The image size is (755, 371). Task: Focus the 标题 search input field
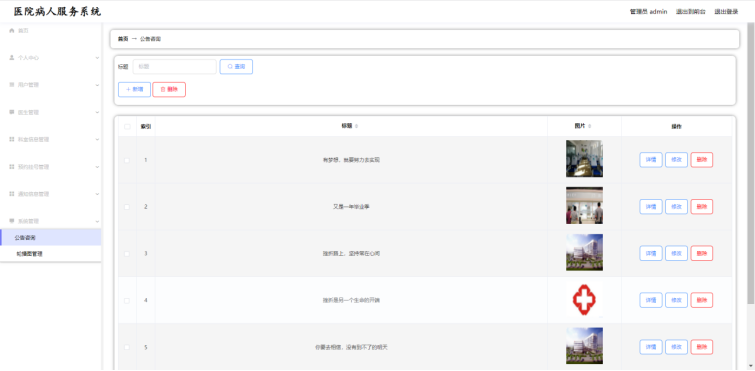click(175, 66)
